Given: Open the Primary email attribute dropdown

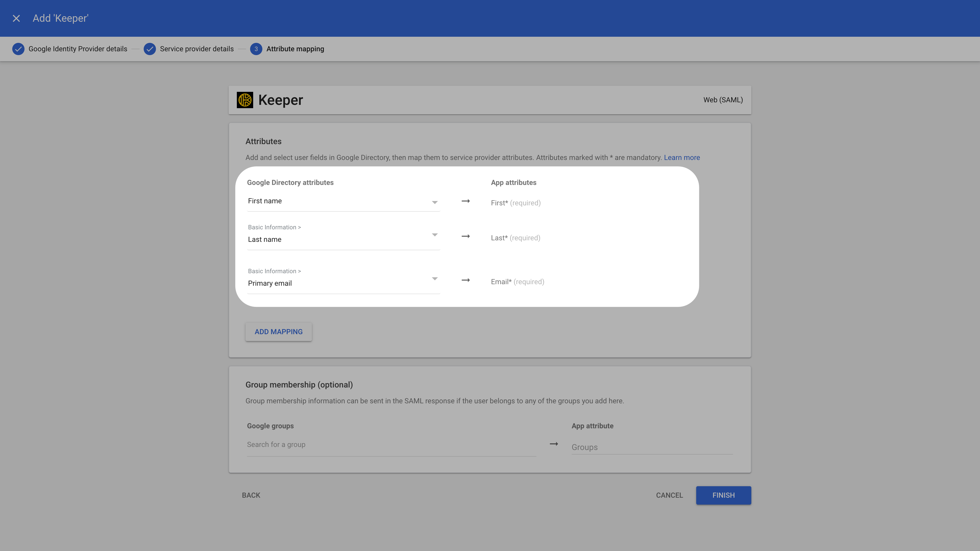Looking at the screenshot, I should coord(434,279).
